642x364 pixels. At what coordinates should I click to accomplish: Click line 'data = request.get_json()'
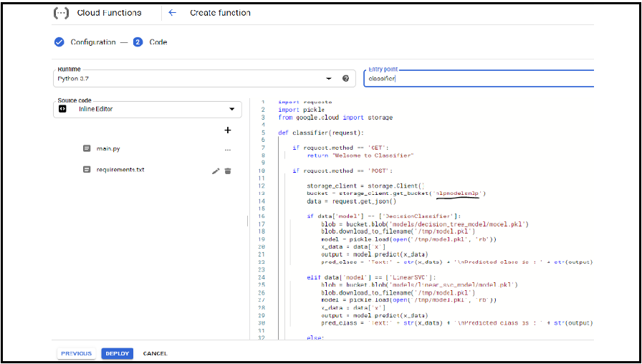[x=352, y=201]
